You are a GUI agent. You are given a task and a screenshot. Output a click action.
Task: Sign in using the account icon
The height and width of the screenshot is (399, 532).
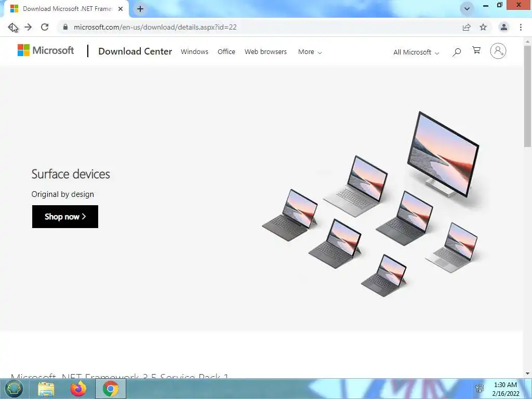pyautogui.click(x=498, y=51)
